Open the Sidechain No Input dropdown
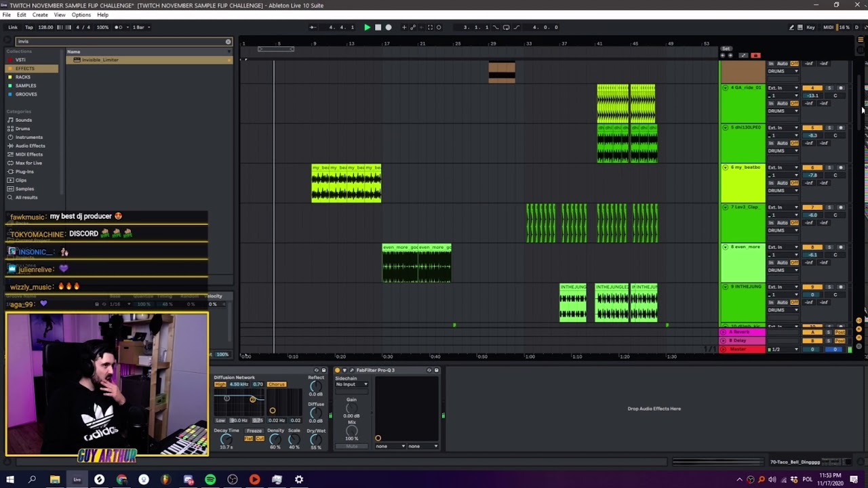 (x=351, y=384)
